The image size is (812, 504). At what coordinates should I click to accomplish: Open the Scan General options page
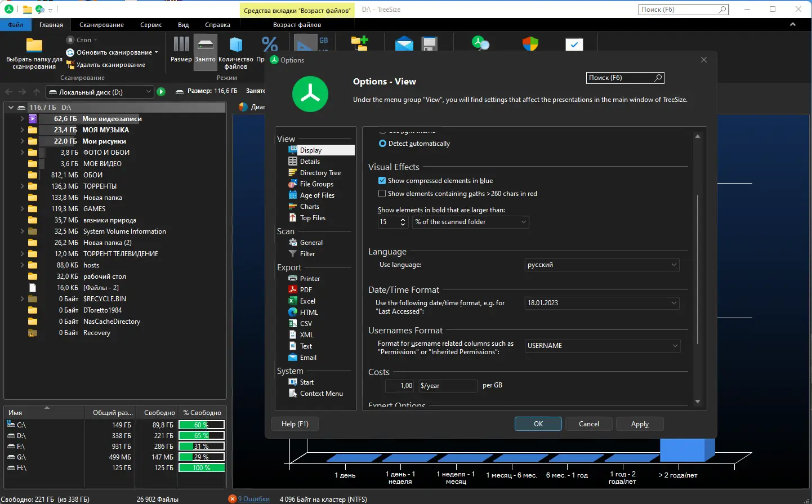(311, 243)
